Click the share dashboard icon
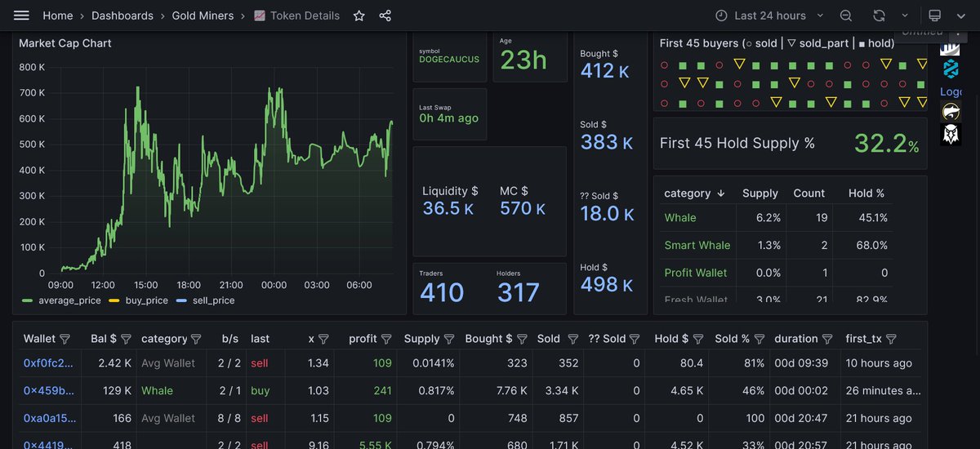980x449 pixels. (385, 16)
